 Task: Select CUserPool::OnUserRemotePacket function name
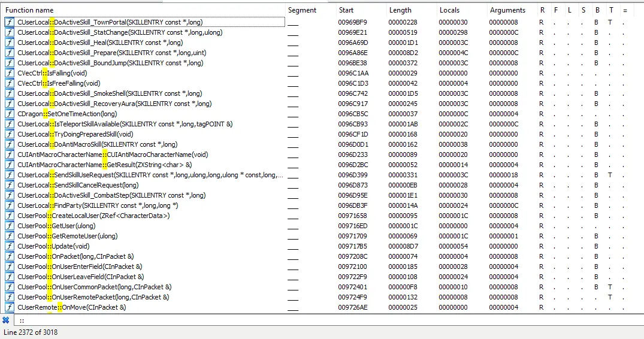(93, 297)
